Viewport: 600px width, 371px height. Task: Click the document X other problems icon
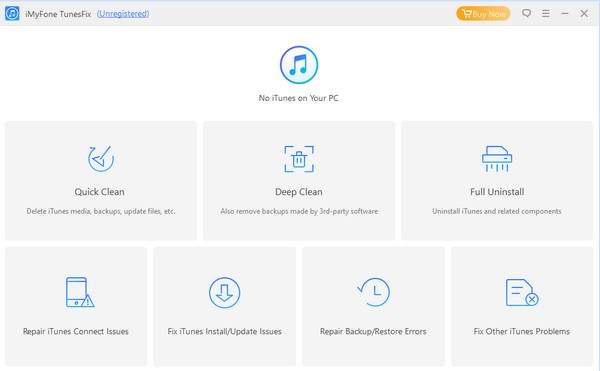522,292
